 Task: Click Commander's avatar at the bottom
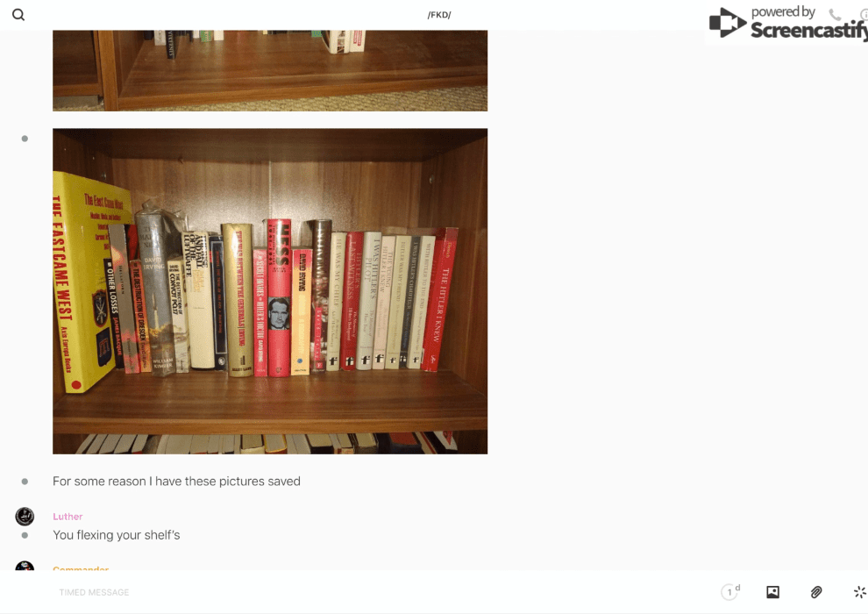pos(25,566)
